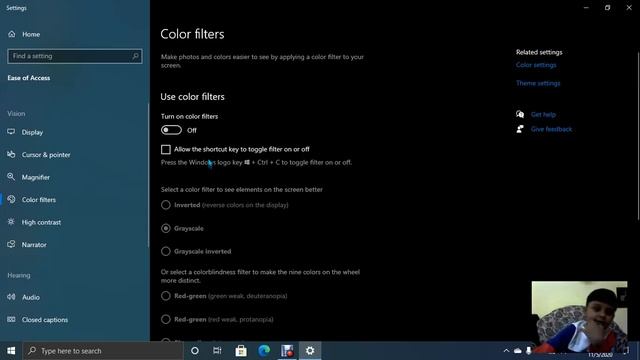
Task: Click the Find a setting search box
Action: (x=75, y=56)
